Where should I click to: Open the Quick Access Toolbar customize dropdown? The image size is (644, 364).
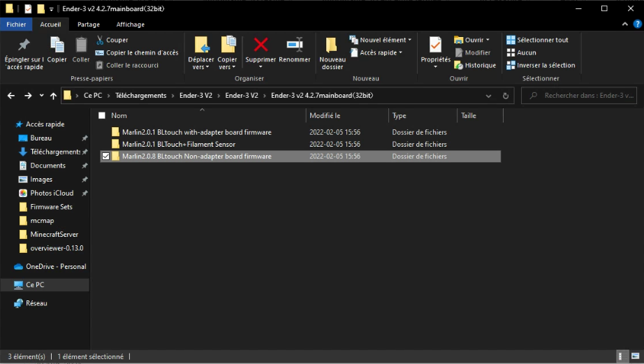pos(52,9)
